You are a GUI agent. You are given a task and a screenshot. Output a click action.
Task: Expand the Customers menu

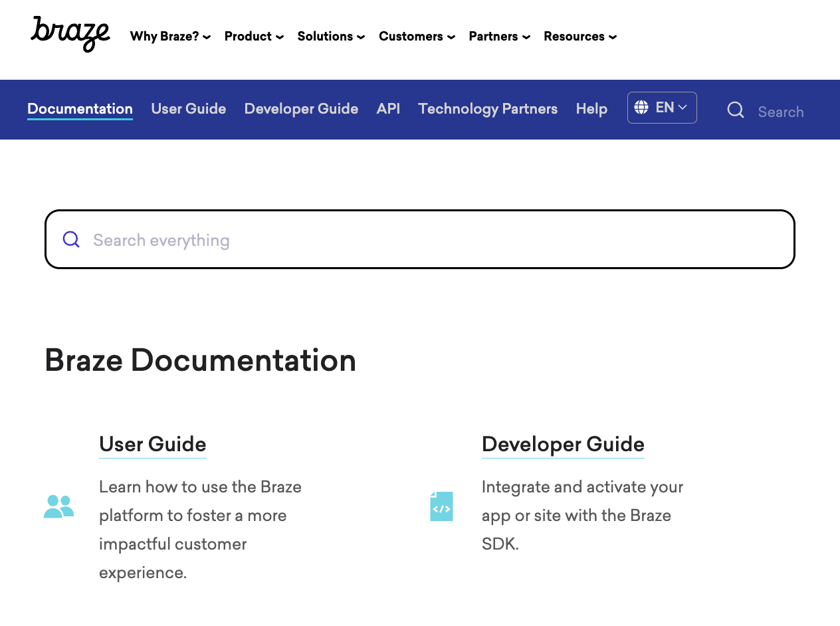417,37
